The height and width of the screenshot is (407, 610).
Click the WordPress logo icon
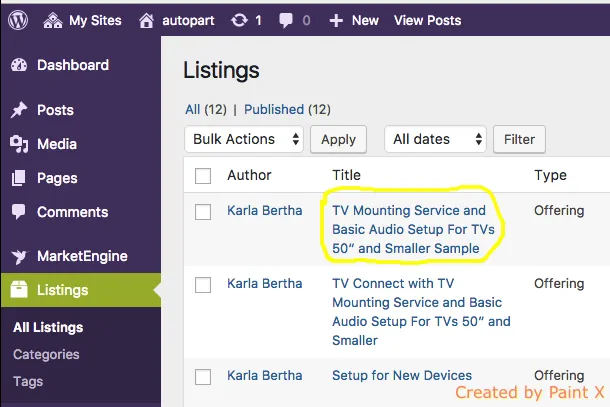click(20, 20)
